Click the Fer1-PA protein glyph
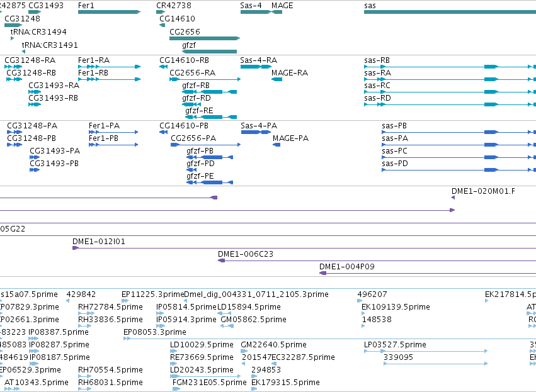The width and height of the screenshot is (536, 392). point(113,132)
